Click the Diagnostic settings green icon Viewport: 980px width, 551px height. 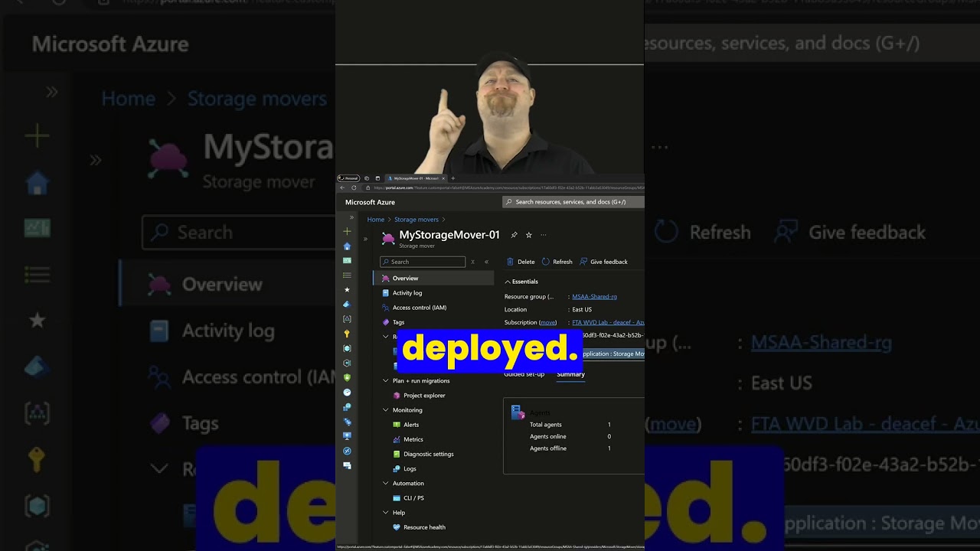click(397, 454)
